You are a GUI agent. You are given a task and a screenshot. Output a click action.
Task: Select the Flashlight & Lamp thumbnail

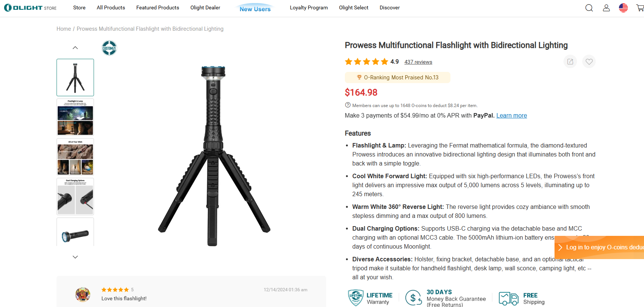(x=75, y=117)
